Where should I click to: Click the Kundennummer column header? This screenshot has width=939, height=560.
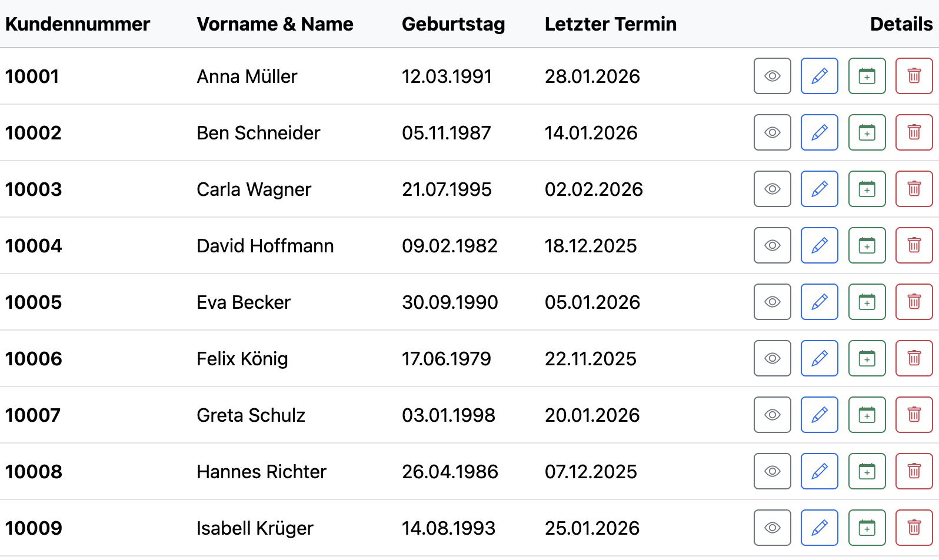78,24
